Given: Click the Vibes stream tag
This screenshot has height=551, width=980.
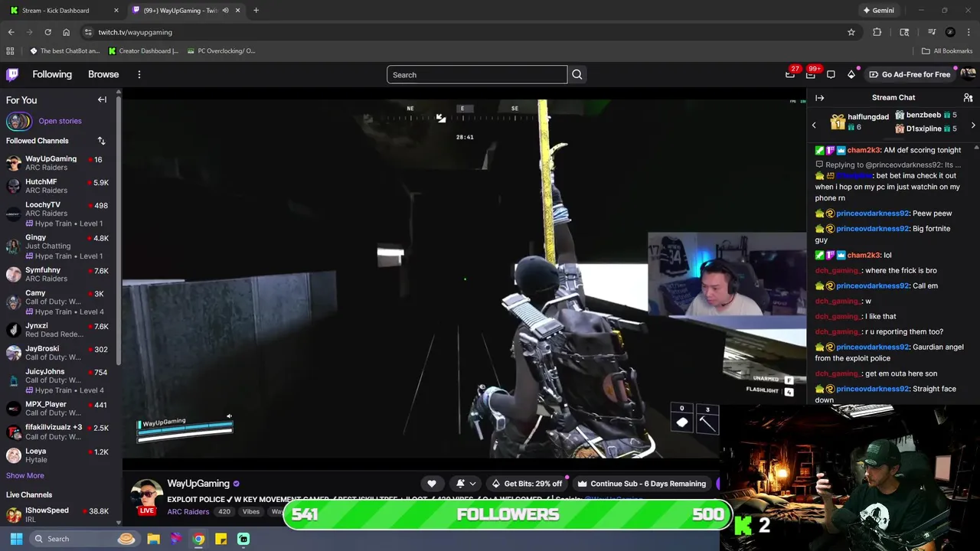Looking at the screenshot, I should [x=251, y=512].
